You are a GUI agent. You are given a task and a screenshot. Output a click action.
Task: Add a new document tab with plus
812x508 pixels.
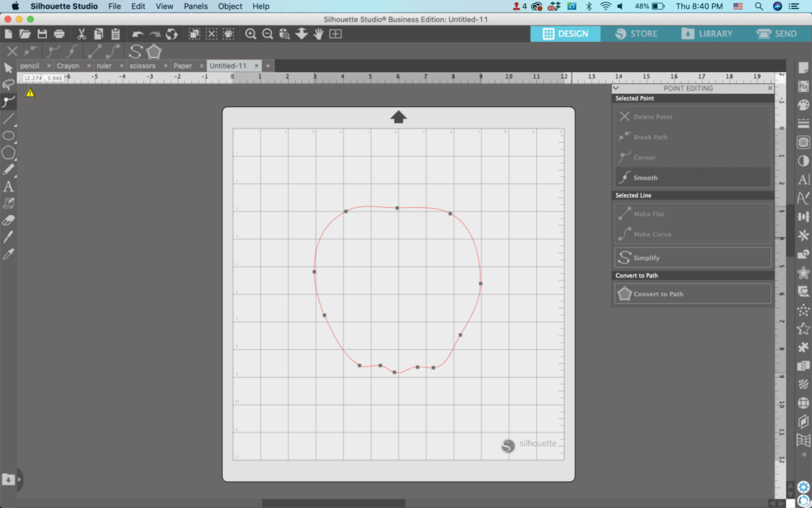(x=268, y=66)
